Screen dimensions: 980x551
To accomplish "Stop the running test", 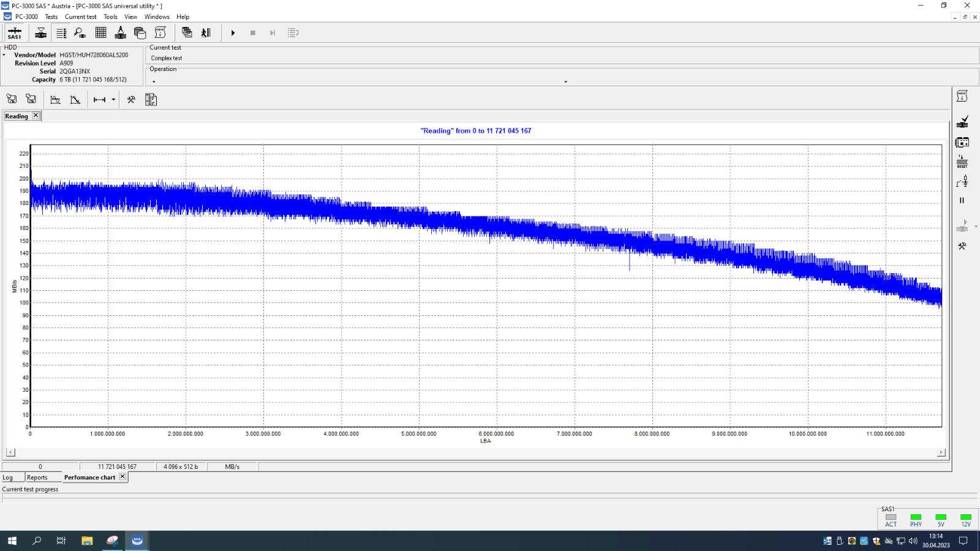I will [x=253, y=33].
